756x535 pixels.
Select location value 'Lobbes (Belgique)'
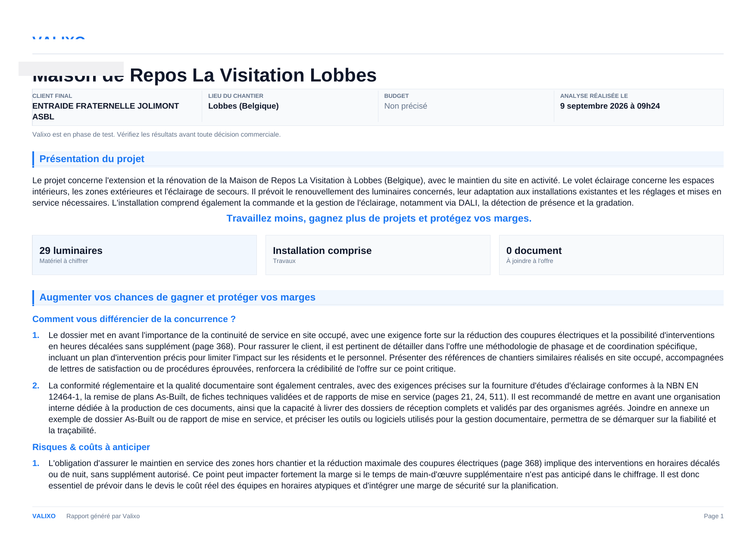point(244,106)
